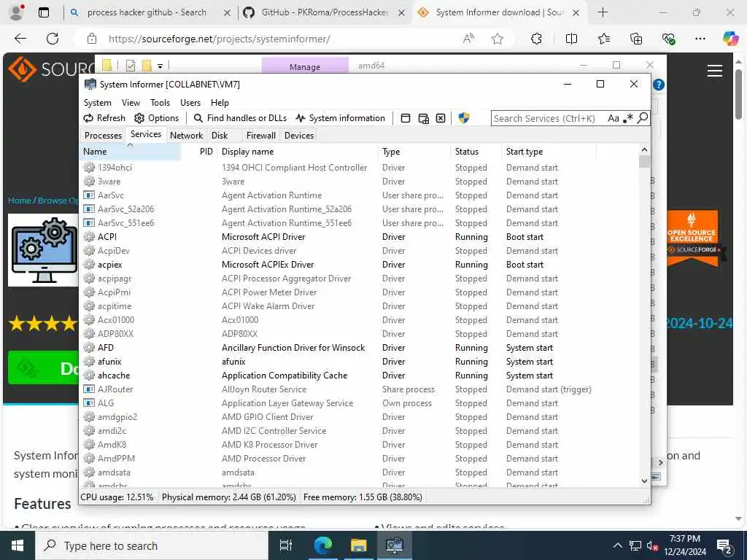The height and width of the screenshot is (560, 747).
Task: Select the ALG service icon
Action: coord(89,402)
